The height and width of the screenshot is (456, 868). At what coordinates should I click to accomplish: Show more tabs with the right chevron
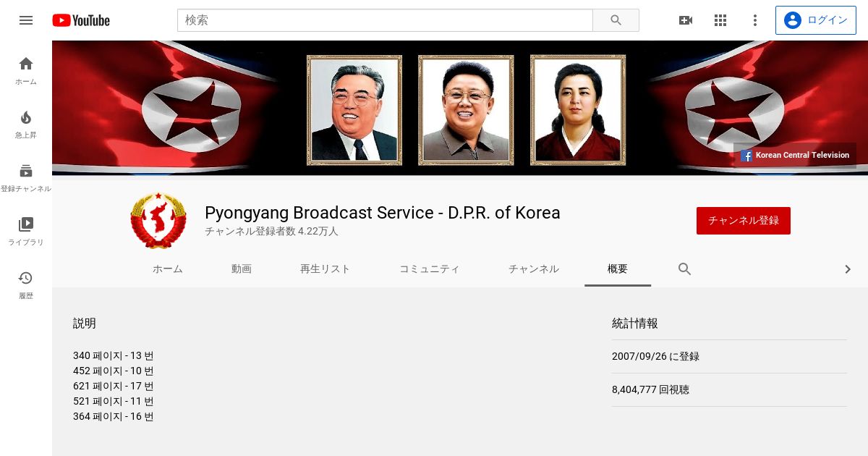848,269
